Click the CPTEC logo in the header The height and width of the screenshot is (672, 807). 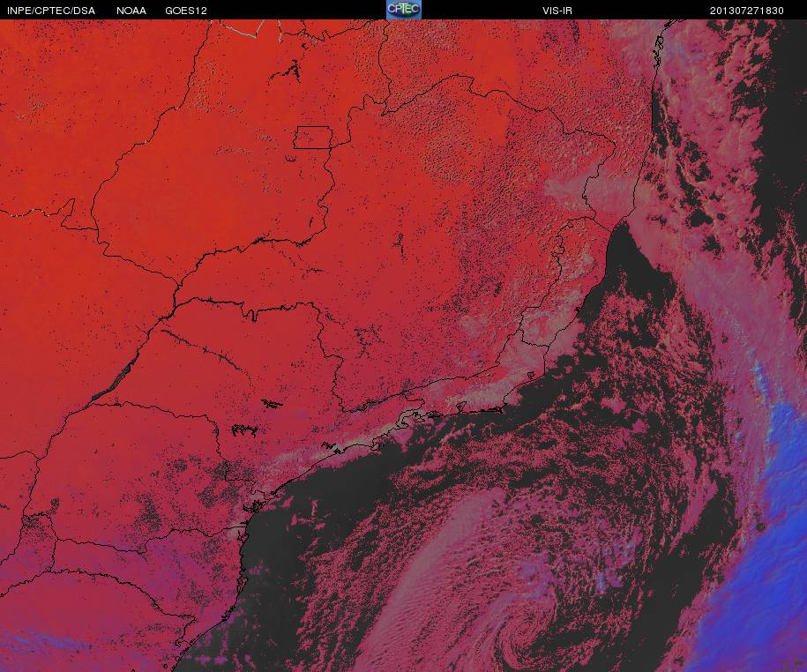404,10
